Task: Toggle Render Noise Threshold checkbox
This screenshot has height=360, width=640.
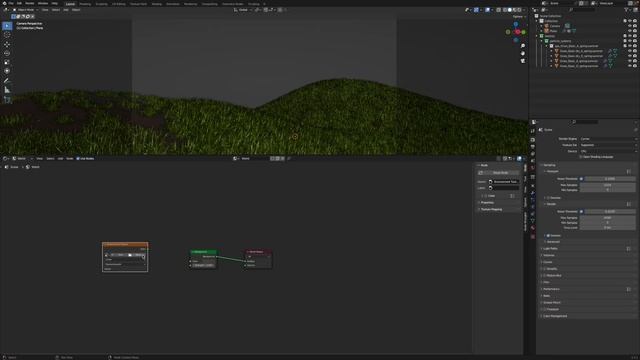Action: 581,211
